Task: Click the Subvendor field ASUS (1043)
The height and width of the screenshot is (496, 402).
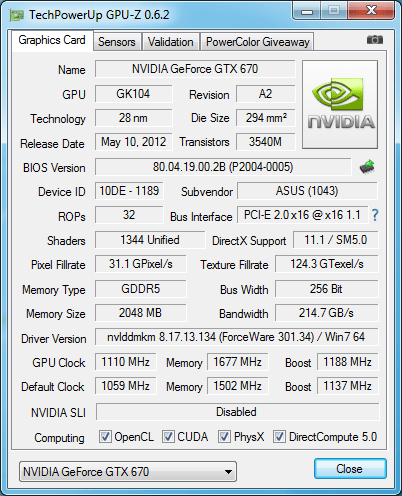Action: (x=307, y=191)
